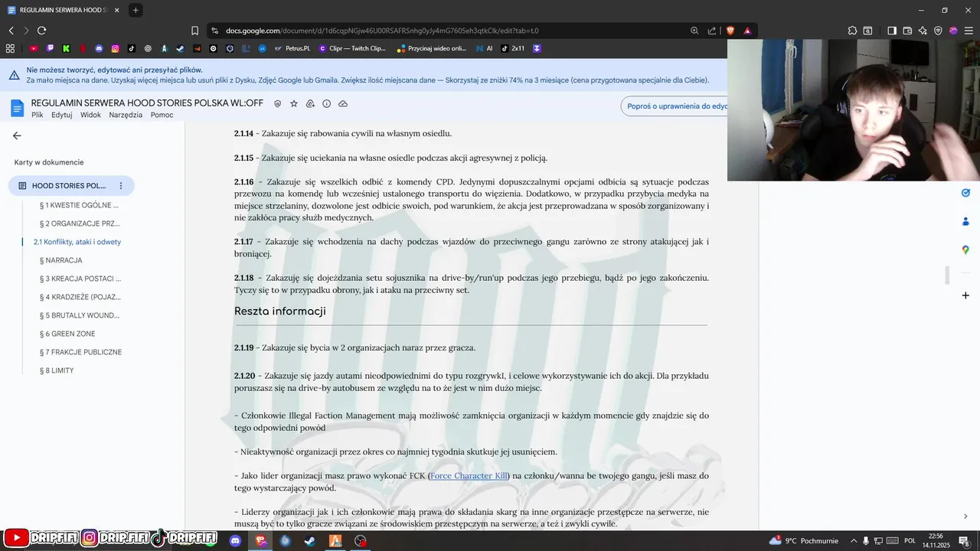This screenshot has height=551, width=980.
Task: Open the ChatGPT bookmark icon
Action: [x=148, y=48]
